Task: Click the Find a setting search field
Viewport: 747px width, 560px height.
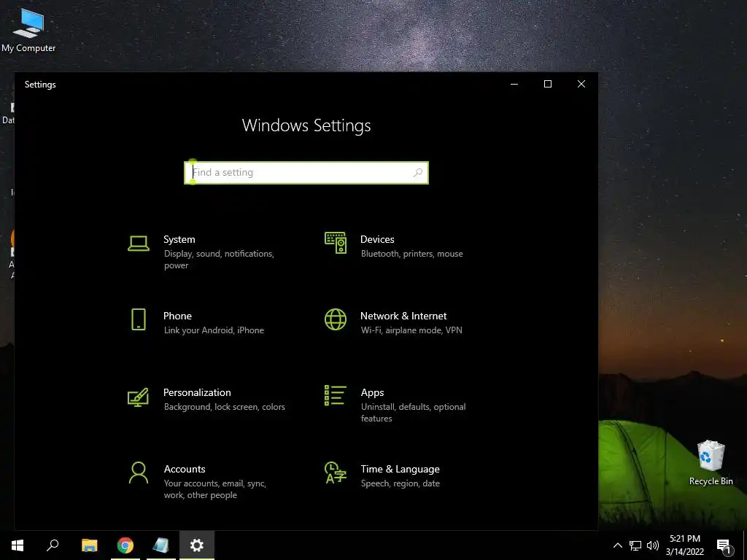Action: (x=306, y=172)
